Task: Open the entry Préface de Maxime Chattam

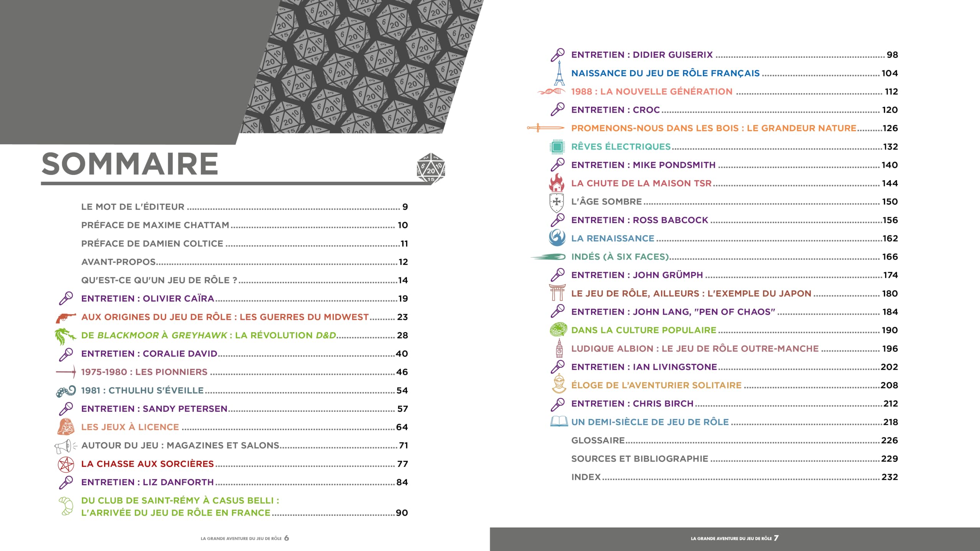Action: coord(244,225)
